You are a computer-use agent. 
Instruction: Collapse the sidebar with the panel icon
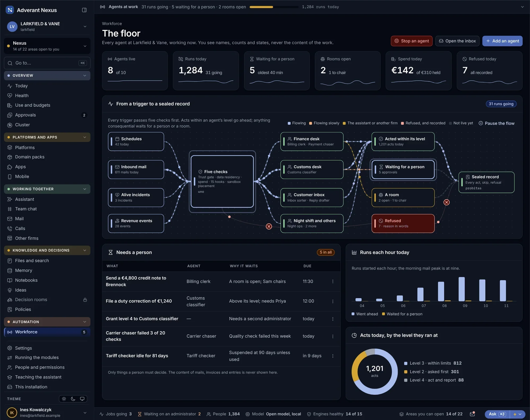pyautogui.click(x=84, y=10)
